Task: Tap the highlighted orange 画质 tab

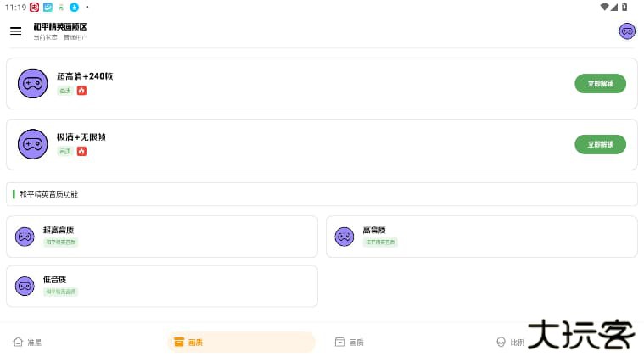Action: point(241,343)
